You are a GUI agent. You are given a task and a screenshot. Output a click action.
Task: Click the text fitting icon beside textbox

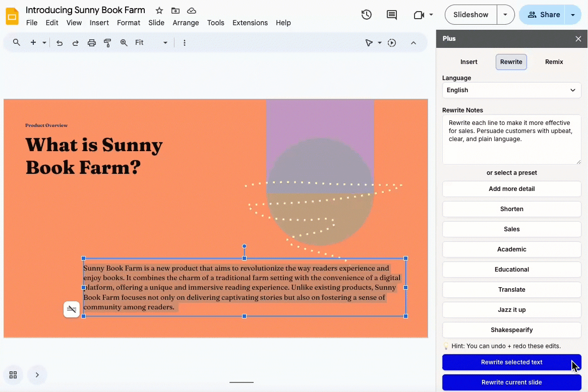71,309
